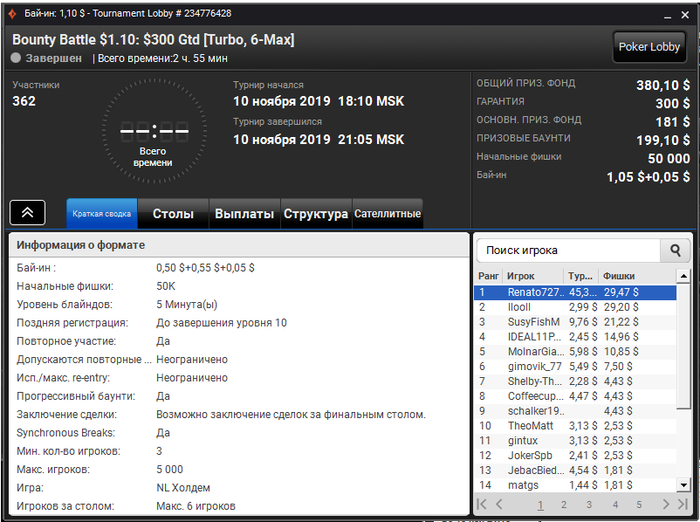
Task: Select player SusyFishM row
Action: [x=575, y=322]
